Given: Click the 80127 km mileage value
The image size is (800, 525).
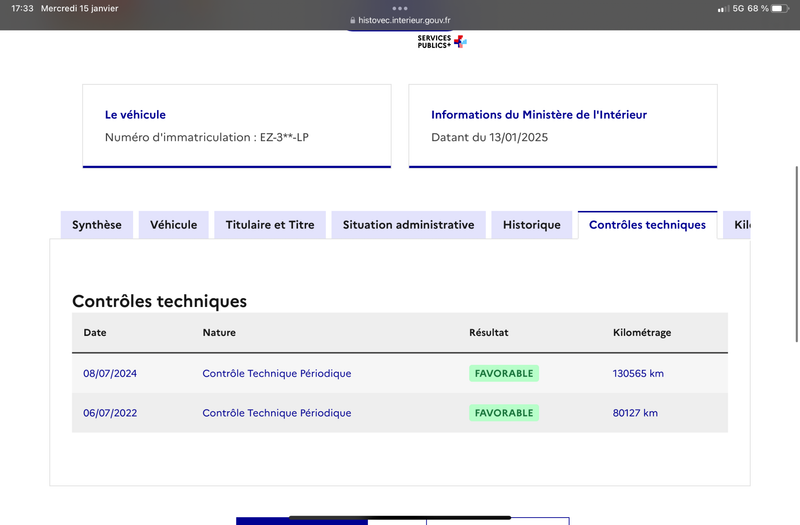Looking at the screenshot, I should pos(635,413).
